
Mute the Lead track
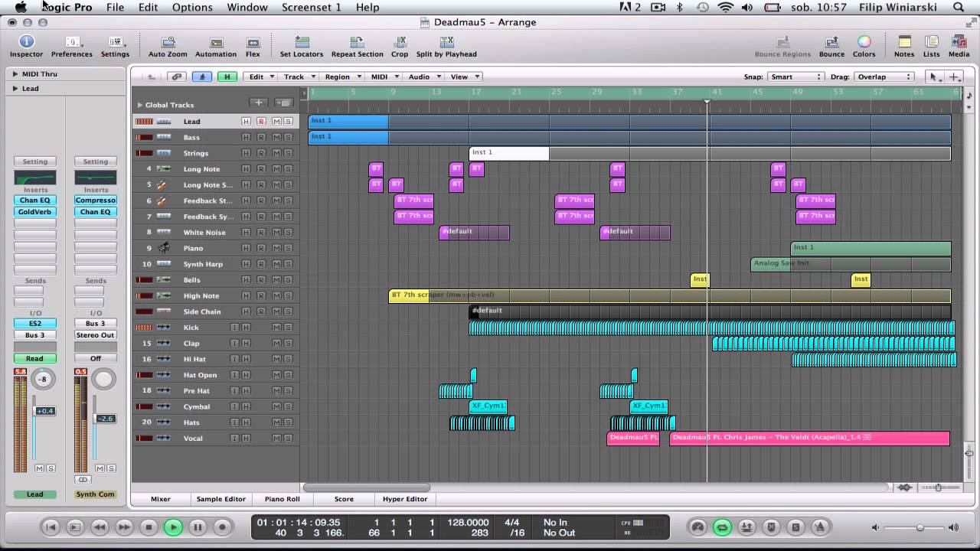tap(276, 122)
